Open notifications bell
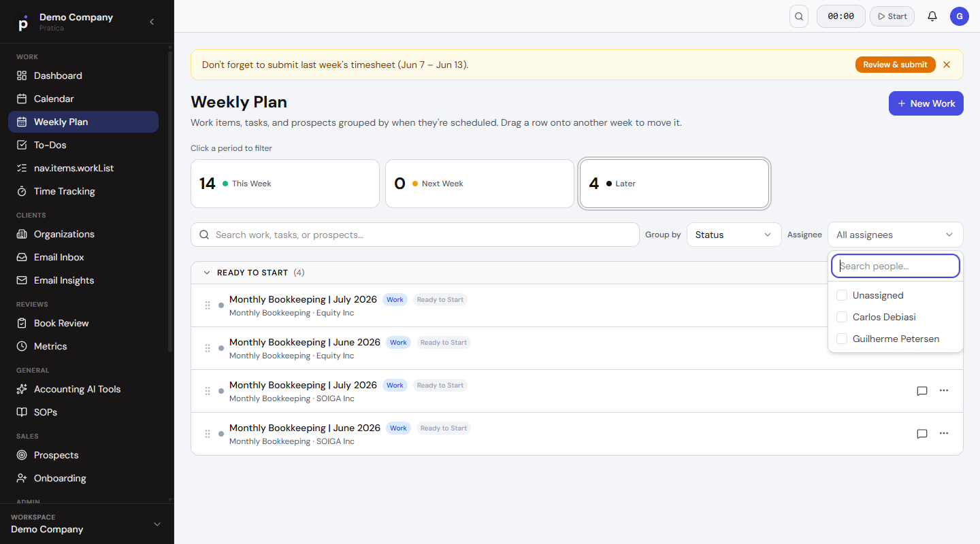Screen dimensions: 980x544 coord(932,16)
